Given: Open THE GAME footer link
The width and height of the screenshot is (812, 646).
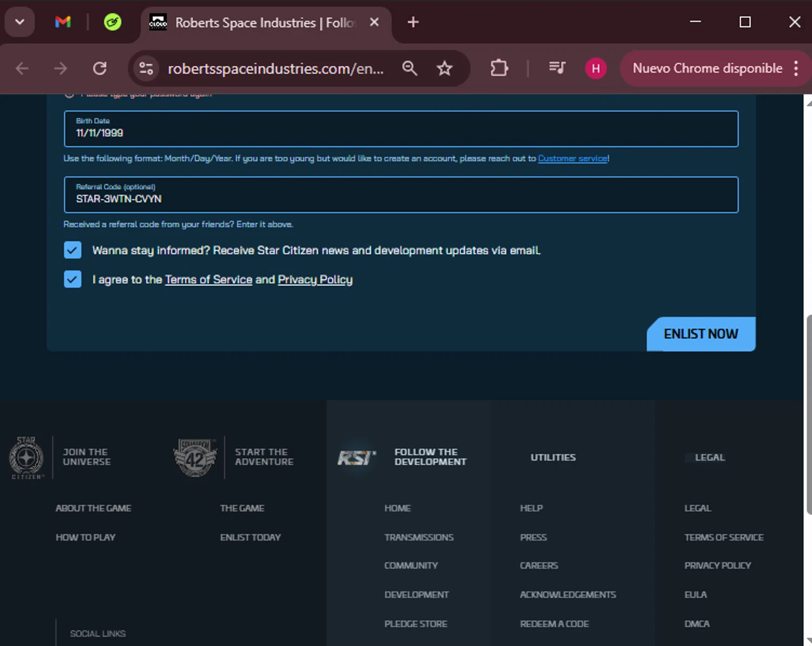Looking at the screenshot, I should 242,508.
